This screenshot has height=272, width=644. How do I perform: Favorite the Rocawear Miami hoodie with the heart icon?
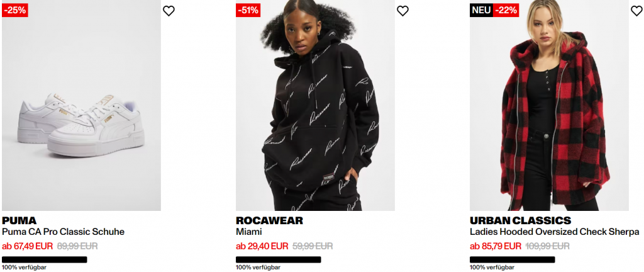pyautogui.click(x=403, y=11)
